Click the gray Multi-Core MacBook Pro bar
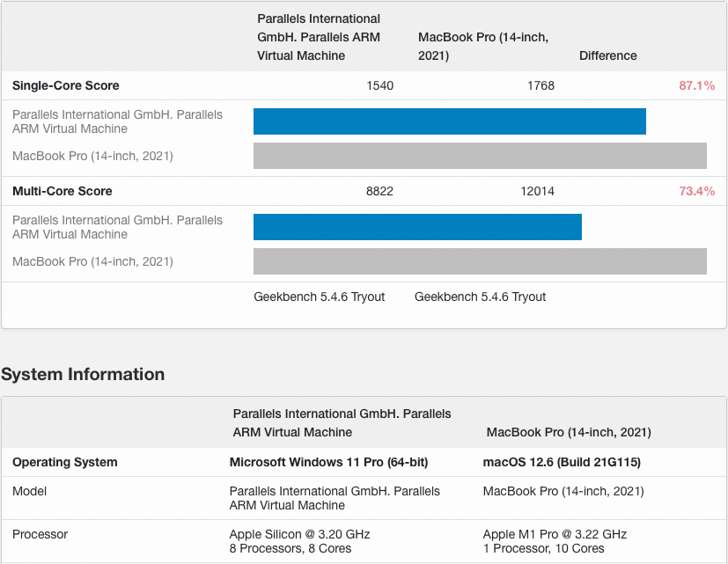This screenshot has width=728, height=564. (480, 261)
